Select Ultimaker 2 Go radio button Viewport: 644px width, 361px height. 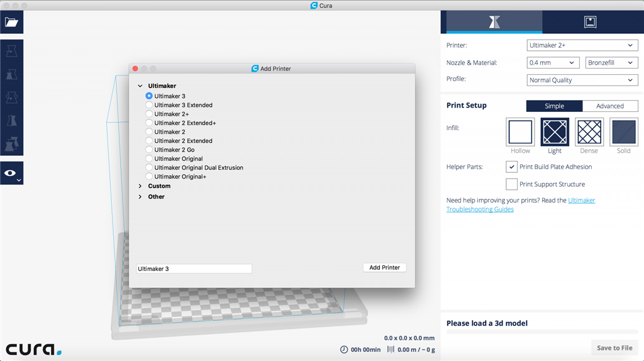[x=149, y=150]
